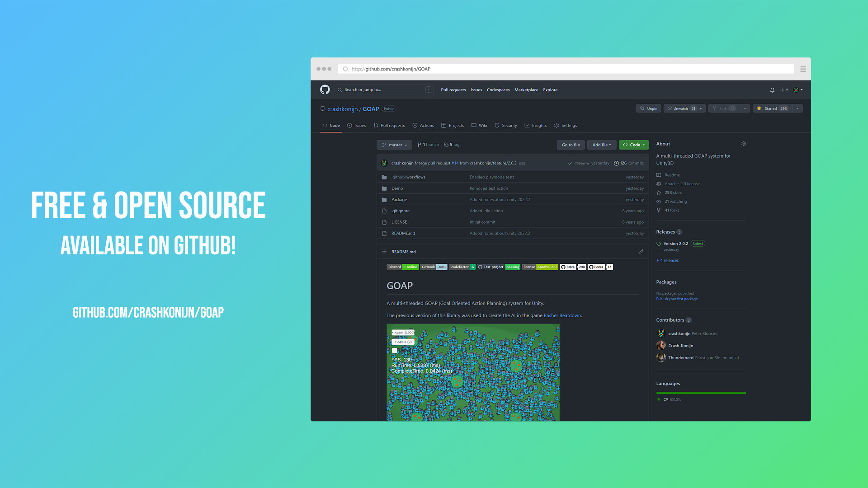Open Marketplace from the top navigation

526,90
